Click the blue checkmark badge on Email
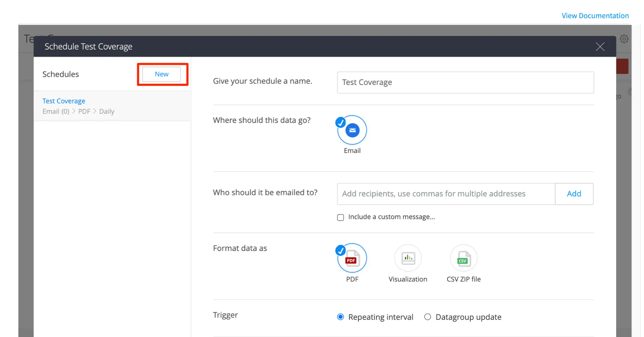This screenshot has height=337, width=644. point(340,123)
